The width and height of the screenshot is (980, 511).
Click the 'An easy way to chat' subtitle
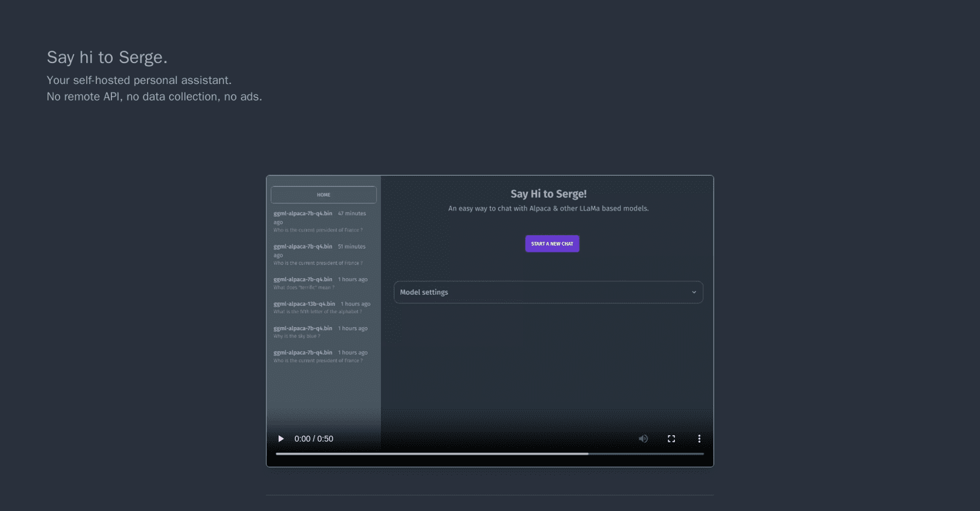(548, 208)
